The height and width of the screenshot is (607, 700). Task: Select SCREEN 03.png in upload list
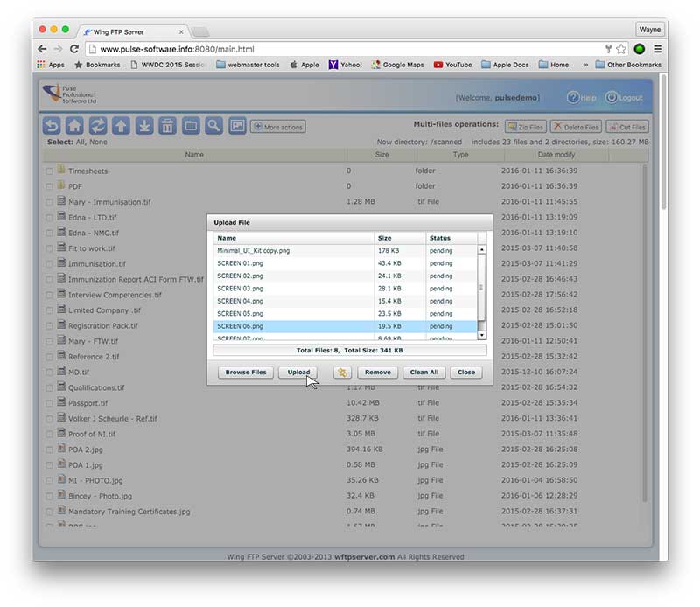(x=240, y=288)
